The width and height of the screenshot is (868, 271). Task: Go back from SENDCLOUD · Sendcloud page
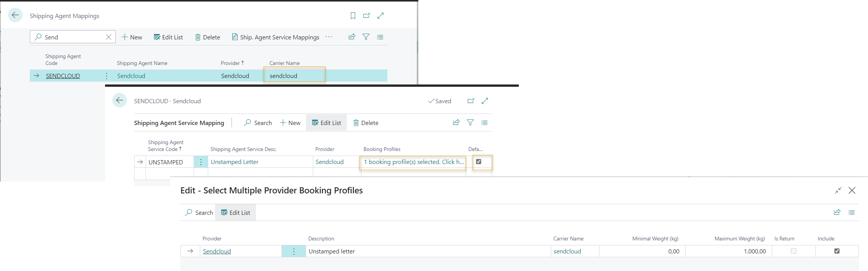120,101
